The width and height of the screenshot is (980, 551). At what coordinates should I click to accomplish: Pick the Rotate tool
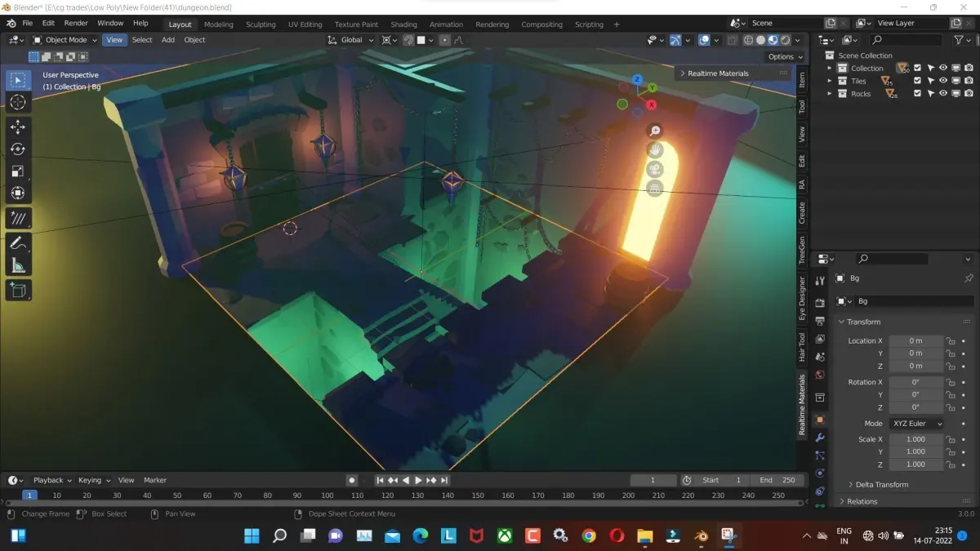coord(18,149)
